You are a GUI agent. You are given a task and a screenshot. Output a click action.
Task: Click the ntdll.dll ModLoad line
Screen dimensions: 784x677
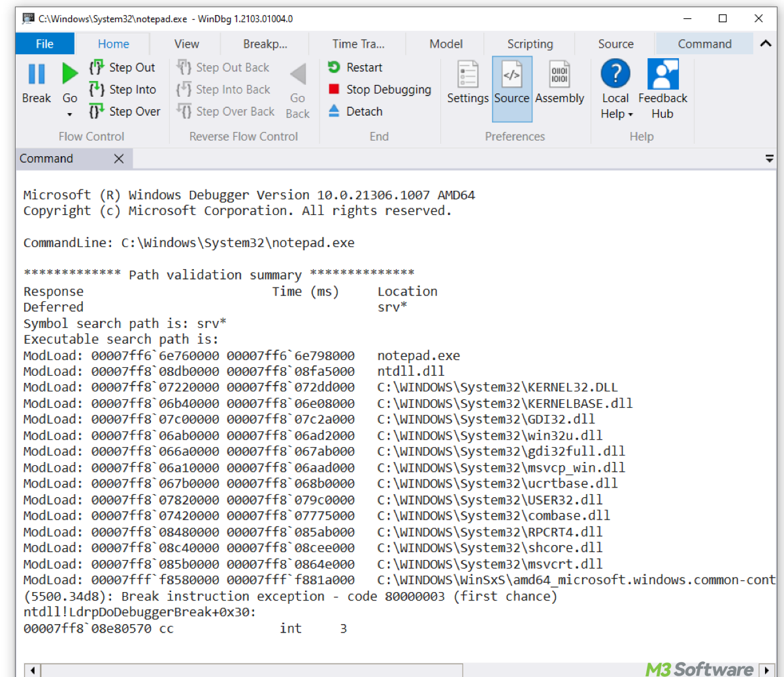coord(234,371)
